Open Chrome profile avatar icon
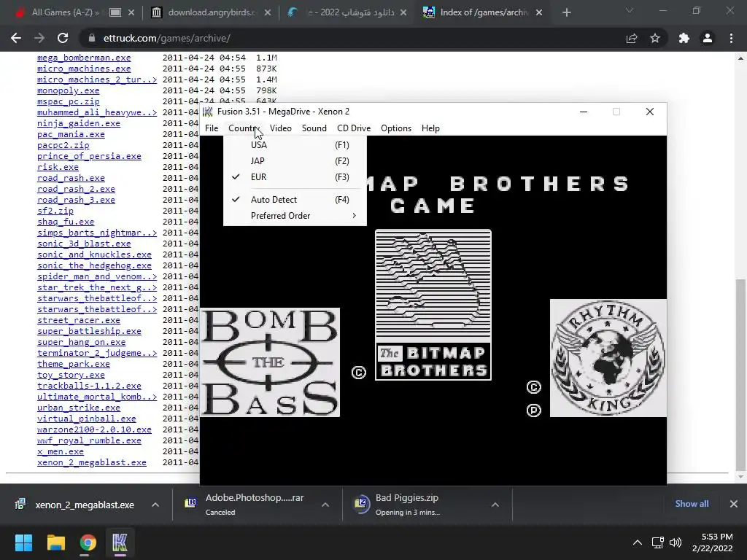This screenshot has height=560, width=747. [x=708, y=38]
